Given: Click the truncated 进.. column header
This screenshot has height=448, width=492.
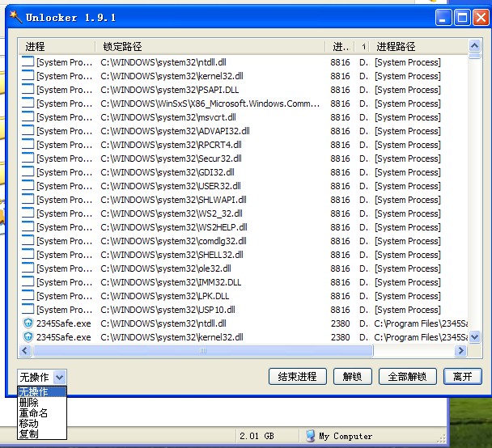Looking at the screenshot, I should (x=340, y=47).
